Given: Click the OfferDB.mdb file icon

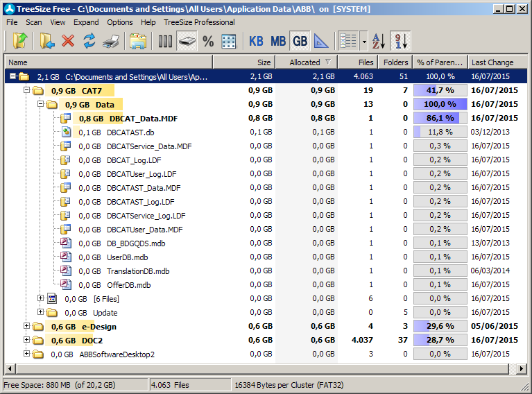Looking at the screenshot, I should coord(66,284).
